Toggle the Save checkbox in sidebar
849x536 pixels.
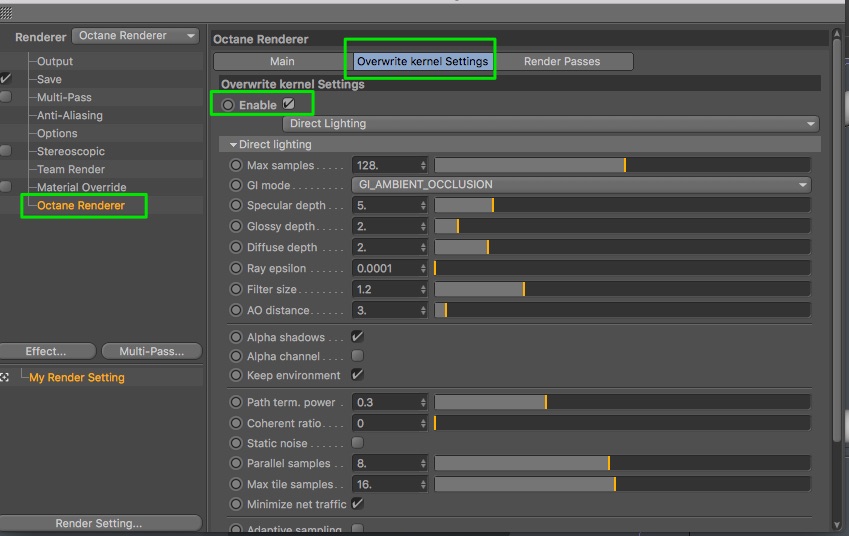[5, 79]
